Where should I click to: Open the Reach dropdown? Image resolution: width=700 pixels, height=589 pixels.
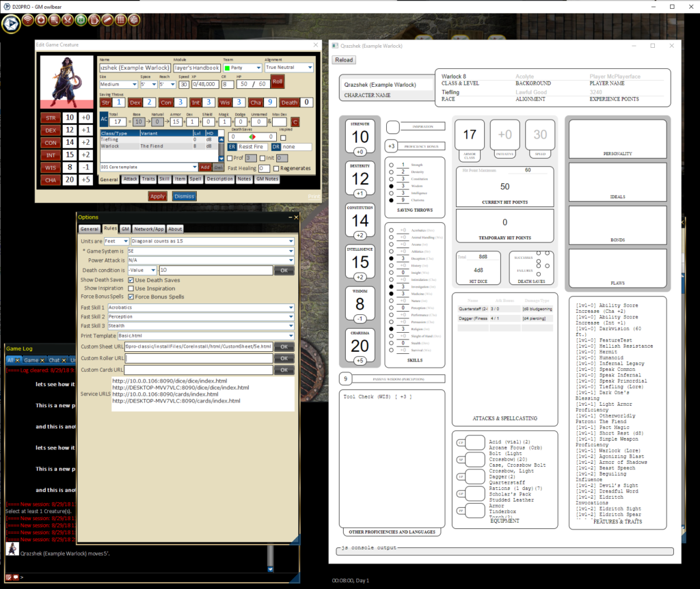pos(167,84)
